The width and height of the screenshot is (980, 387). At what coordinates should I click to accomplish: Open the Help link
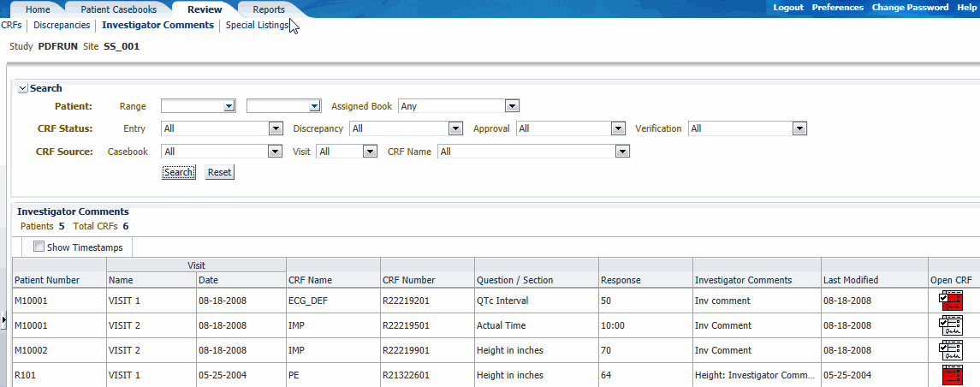click(x=965, y=8)
